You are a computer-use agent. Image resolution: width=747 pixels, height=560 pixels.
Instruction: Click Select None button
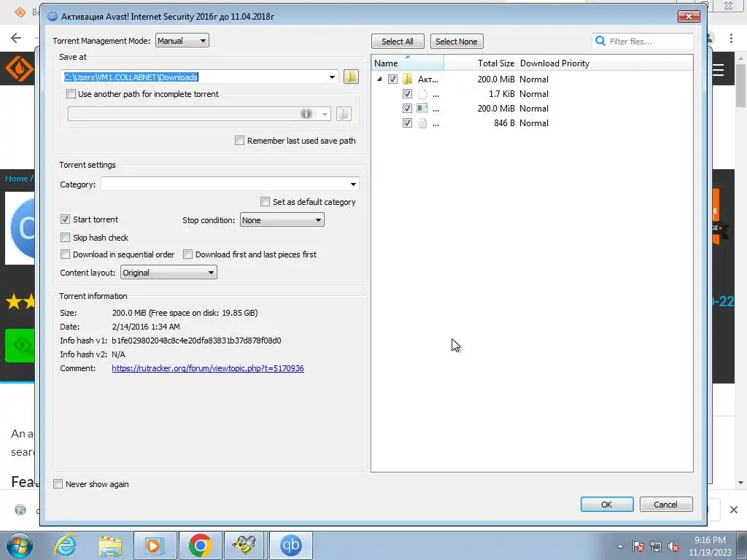click(x=457, y=42)
